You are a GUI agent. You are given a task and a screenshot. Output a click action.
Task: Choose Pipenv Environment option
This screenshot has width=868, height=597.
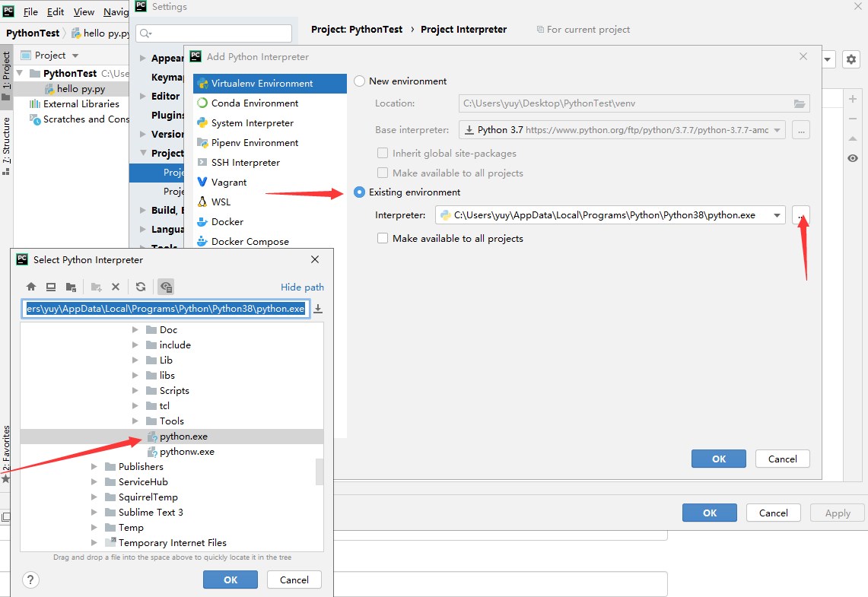click(270, 143)
